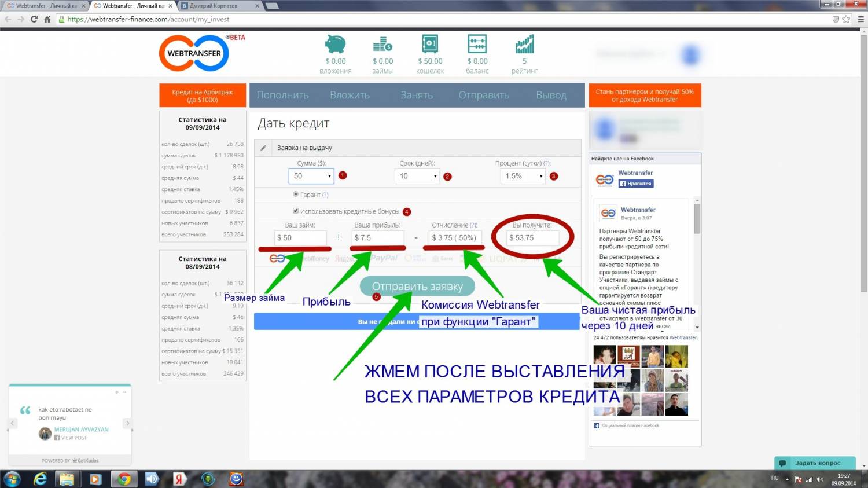Screen dimensions: 868x488
Task: Open the Windows Start button
Action: (x=12, y=479)
